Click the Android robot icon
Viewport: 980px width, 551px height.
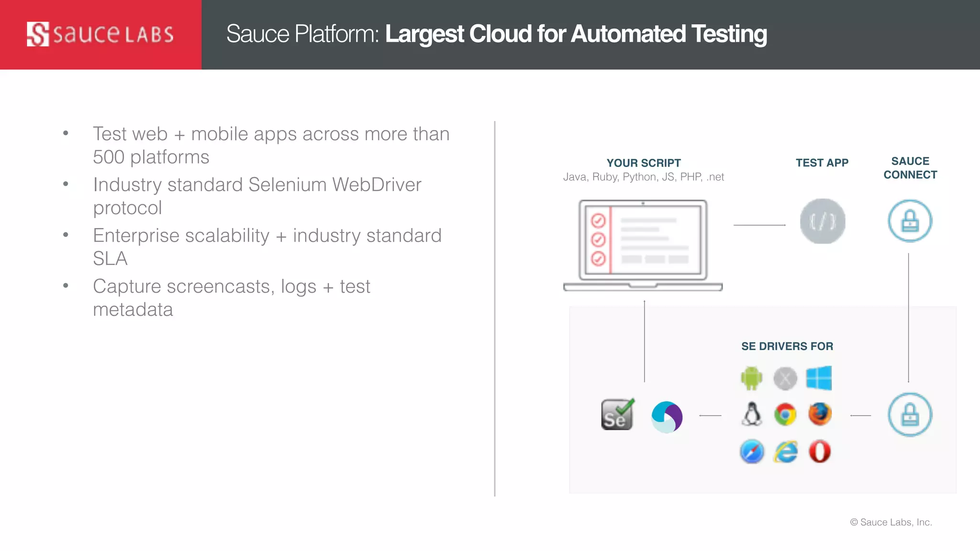[x=751, y=378]
